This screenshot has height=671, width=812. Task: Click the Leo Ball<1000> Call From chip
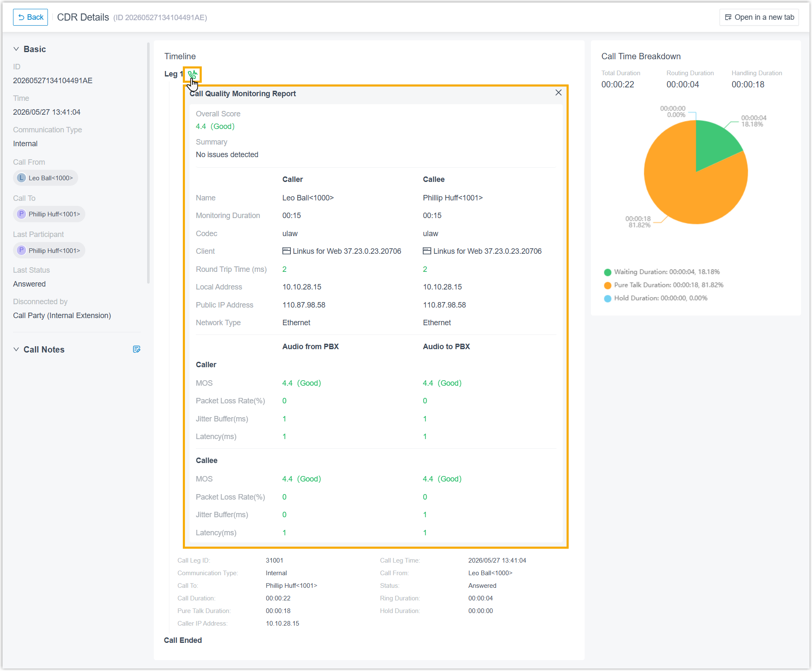tap(46, 178)
